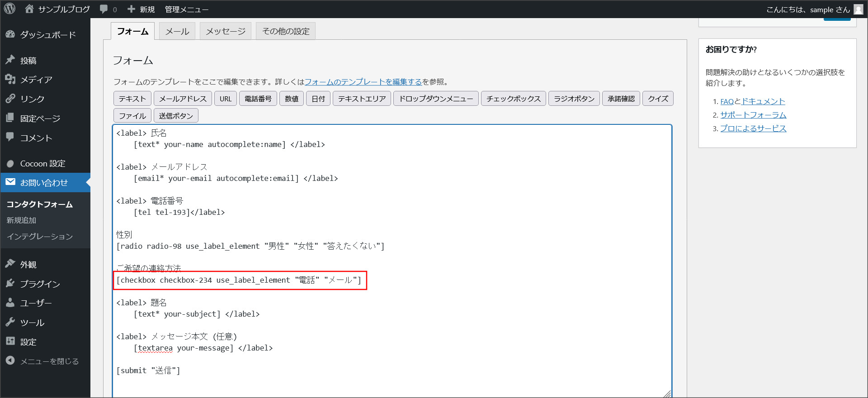Switch to the その他の設定 tab
The width and height of the screenshot is (868, 398).
(286, 31)
